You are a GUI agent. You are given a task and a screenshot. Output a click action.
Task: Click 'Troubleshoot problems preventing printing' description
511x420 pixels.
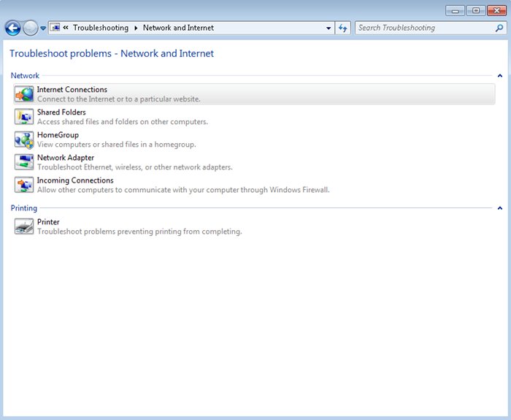point(139,232)
